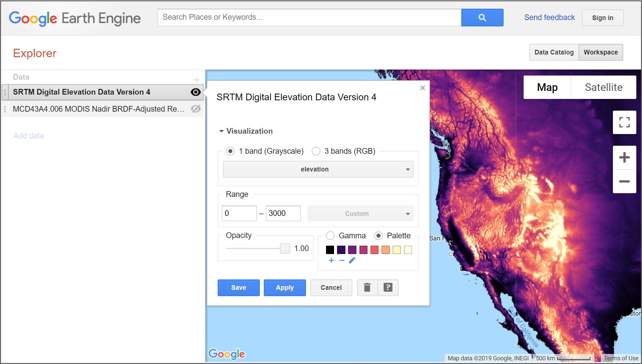This screenshot has height=364, width=642.
Task: Click the plus icon to add palette color
Action: [331, 260]
